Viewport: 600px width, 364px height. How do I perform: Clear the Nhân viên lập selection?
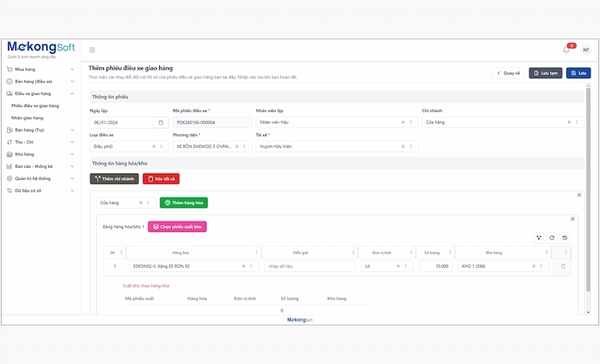(x=402, y=122)
